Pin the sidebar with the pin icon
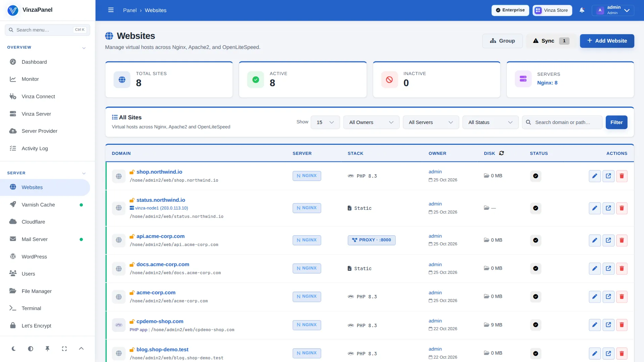The width and height of the screenshot is (644, 362). point(47,349)
